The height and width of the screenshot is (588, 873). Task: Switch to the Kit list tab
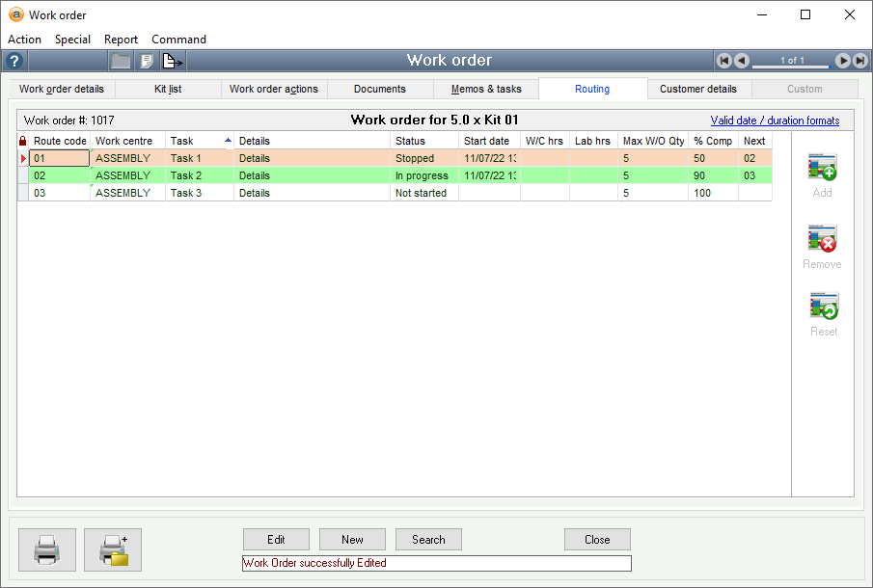[167, 89]
